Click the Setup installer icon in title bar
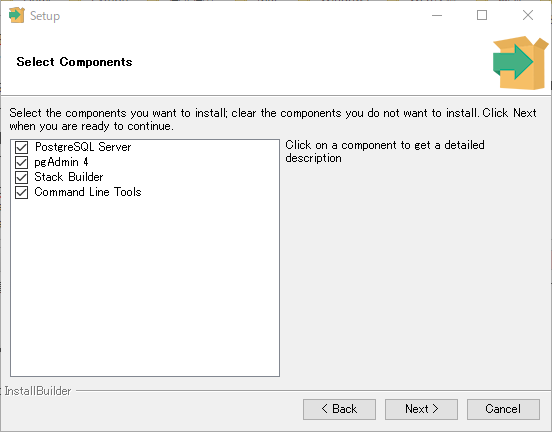This screenshot has height=432, width=552. [17, 15]
